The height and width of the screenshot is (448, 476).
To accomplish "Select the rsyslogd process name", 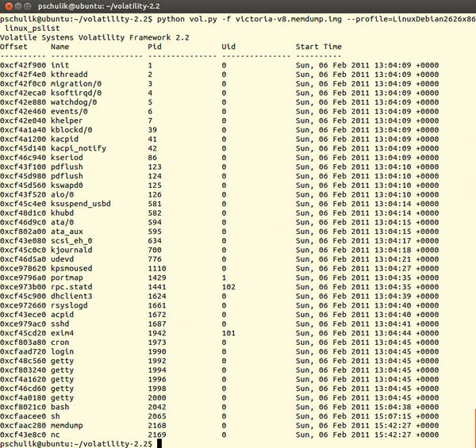I will [69, 305].
